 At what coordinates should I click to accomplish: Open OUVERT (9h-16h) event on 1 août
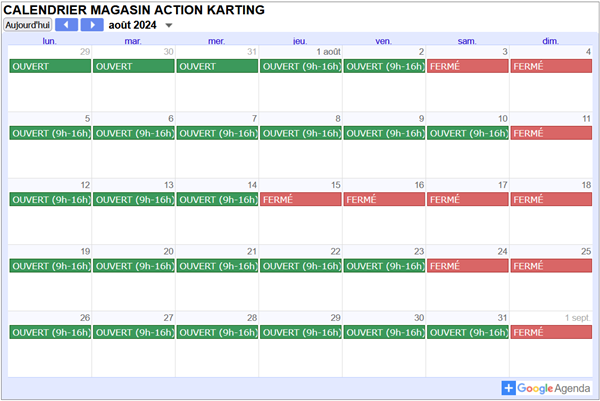pos(301,66)
